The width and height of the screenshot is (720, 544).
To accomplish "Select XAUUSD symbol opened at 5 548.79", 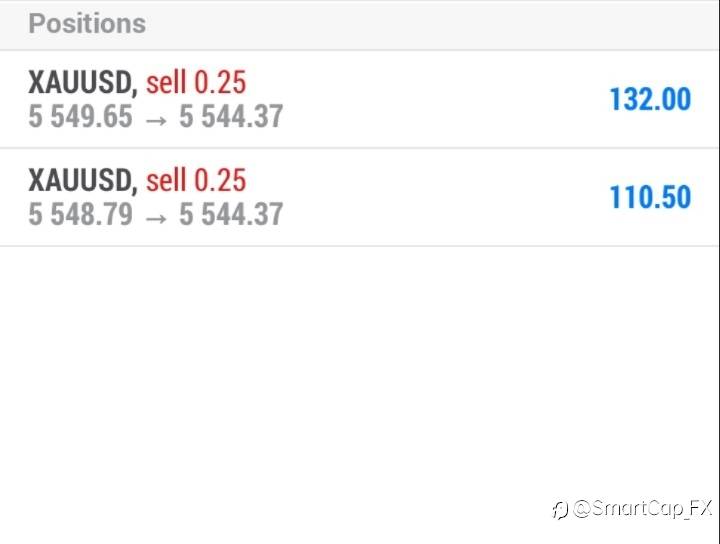I will click(81, 180).
